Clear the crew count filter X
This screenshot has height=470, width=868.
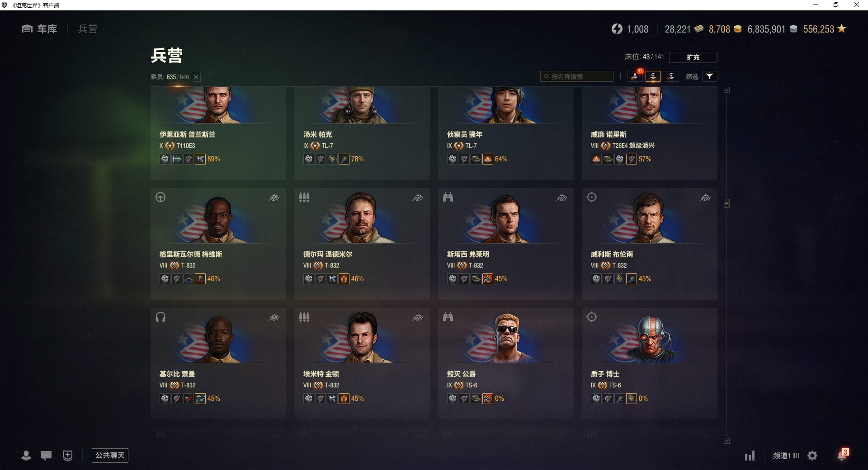click(196, 77)
